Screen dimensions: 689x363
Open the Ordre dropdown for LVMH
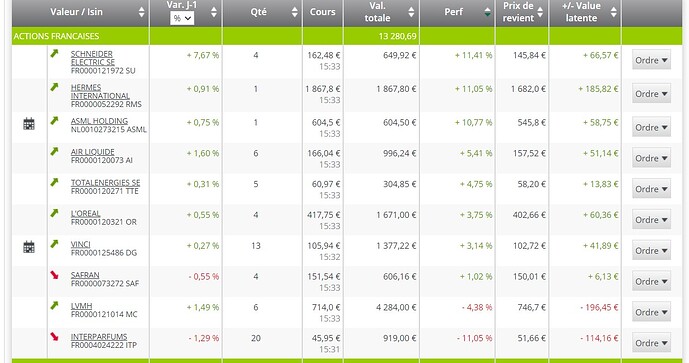[651, 312]
